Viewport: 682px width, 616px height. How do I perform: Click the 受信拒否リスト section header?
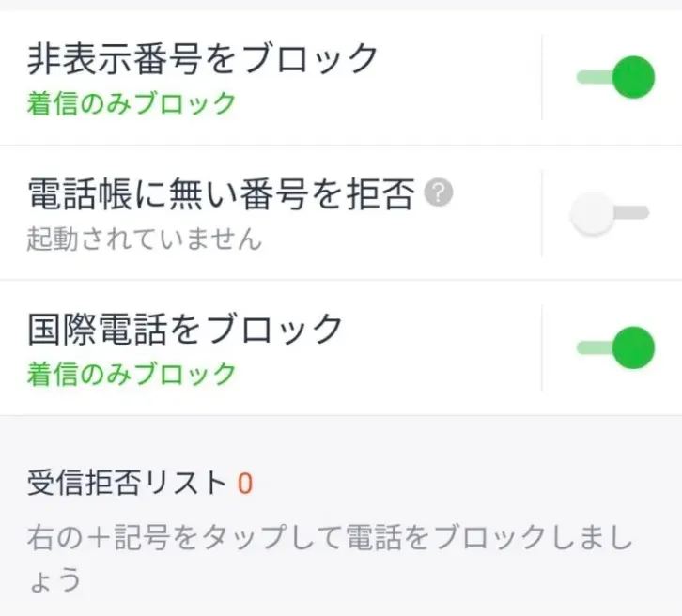pos(127,484)
